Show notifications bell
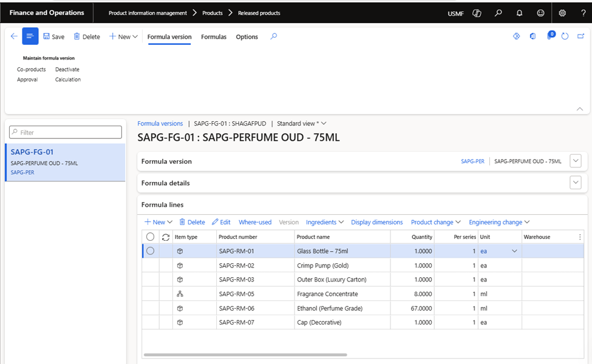This screenshot has height=364, width=592. [x=520, y=13]
